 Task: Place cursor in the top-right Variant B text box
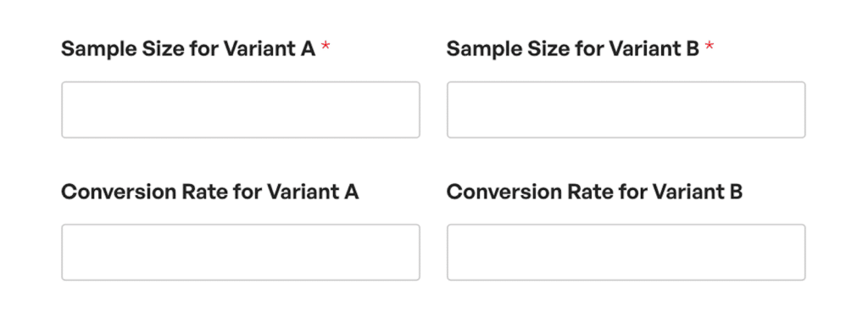click(626, 109)
